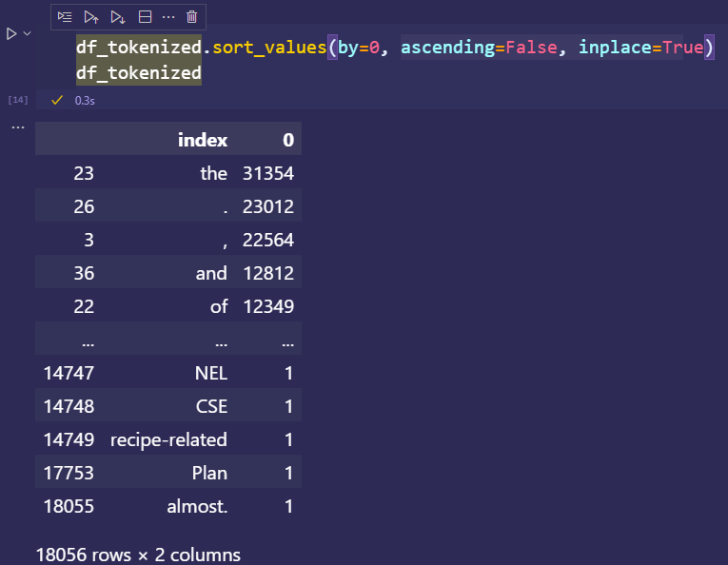Image resolution: width=728 pixels, height=565 pixels.
Task: Click row index 18055
Action: pyautogui.click(x=69, y=507)
